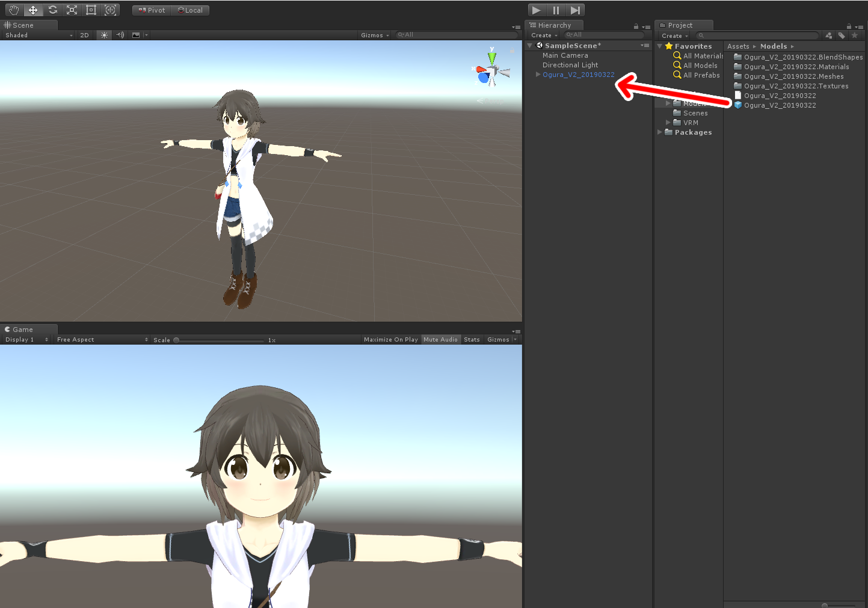
Task: Click the Search by Label tag icon
Action: [842, 35]
